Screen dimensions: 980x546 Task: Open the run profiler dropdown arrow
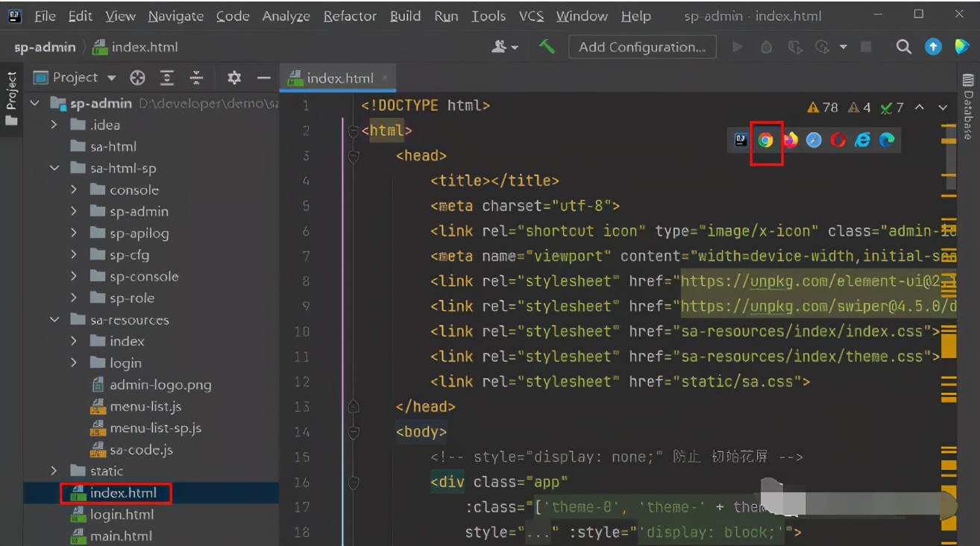tap(843, 47)
